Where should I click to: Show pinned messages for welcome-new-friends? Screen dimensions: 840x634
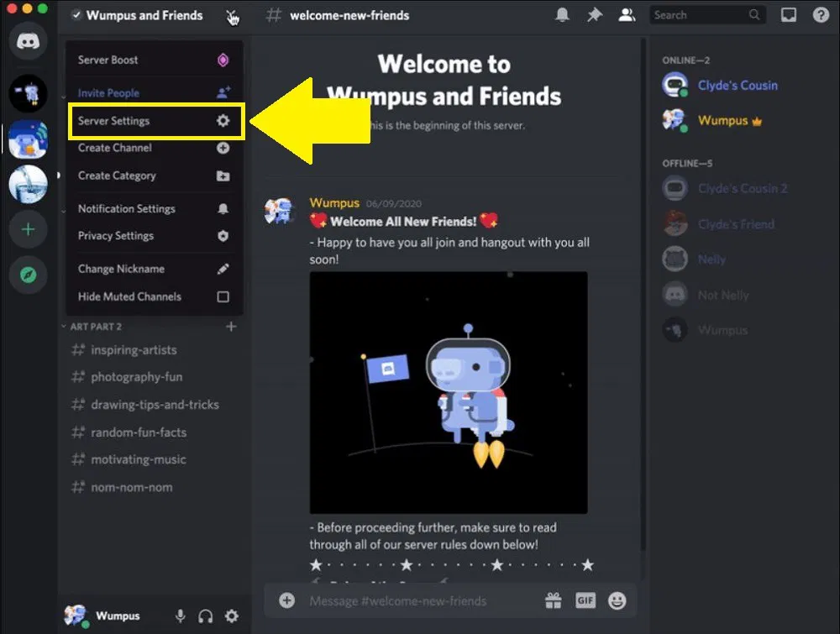[594, 14]
